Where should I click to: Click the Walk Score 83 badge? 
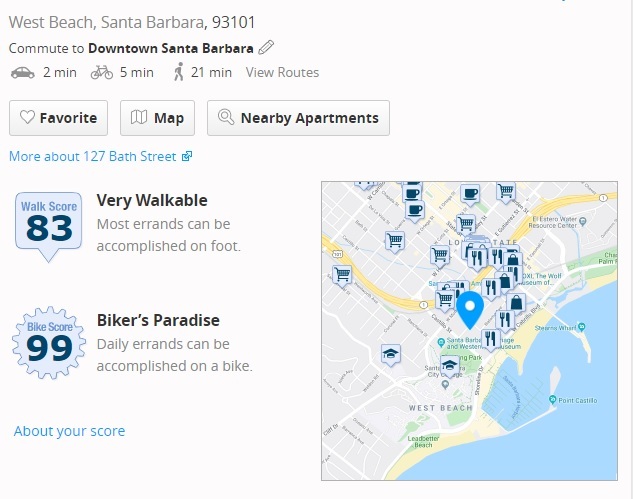(48, 226)
